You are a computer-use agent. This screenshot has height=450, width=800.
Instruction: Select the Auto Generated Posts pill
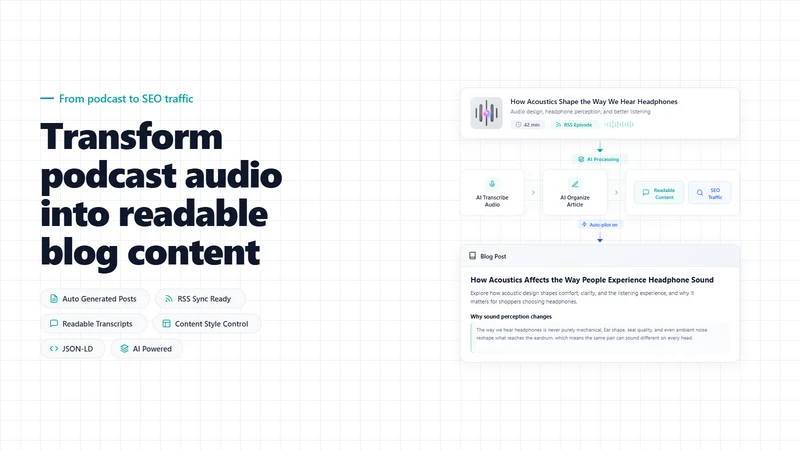[x=95, y=298]
